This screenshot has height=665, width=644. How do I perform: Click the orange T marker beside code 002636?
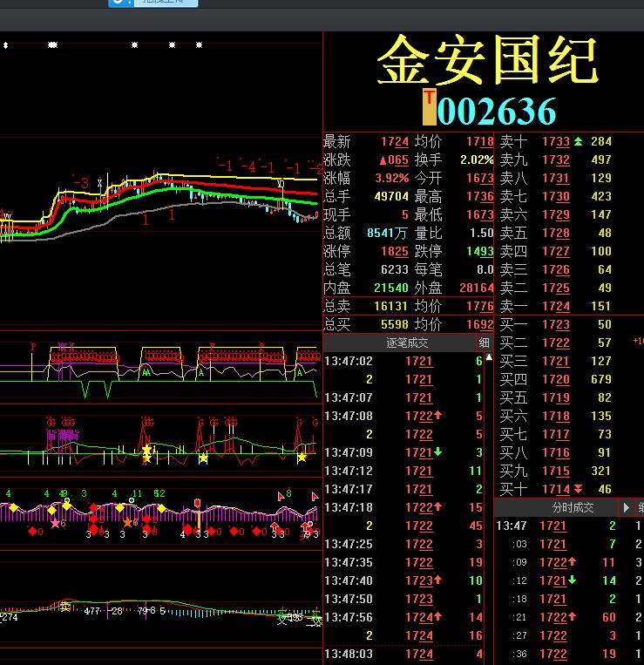tap(429, 107)
